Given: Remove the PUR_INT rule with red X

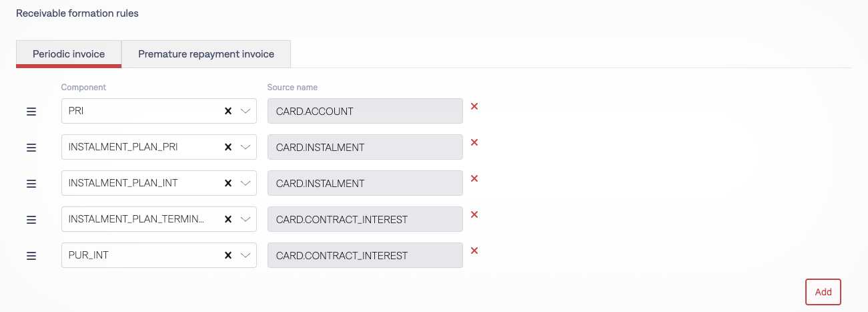Looking at the screenshot, I should point(474,251).
